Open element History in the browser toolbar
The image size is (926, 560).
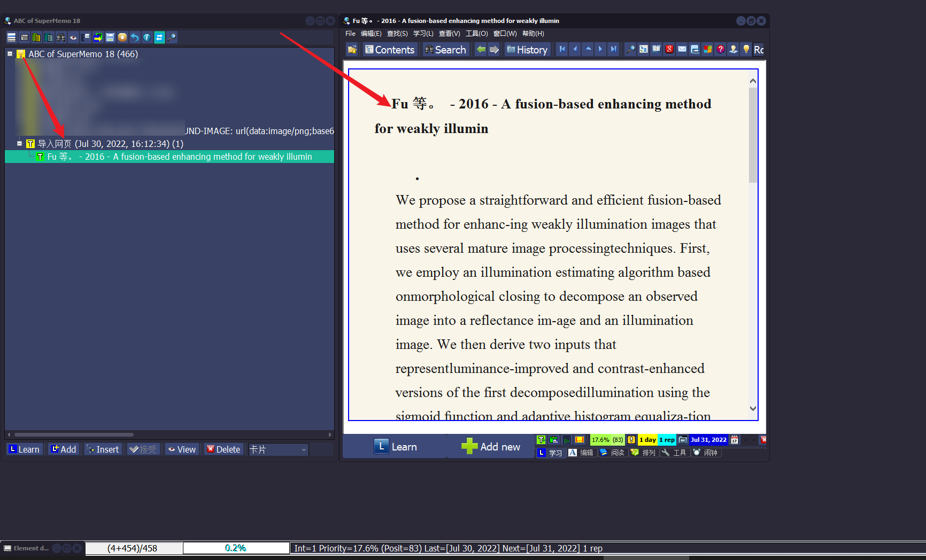527,49
